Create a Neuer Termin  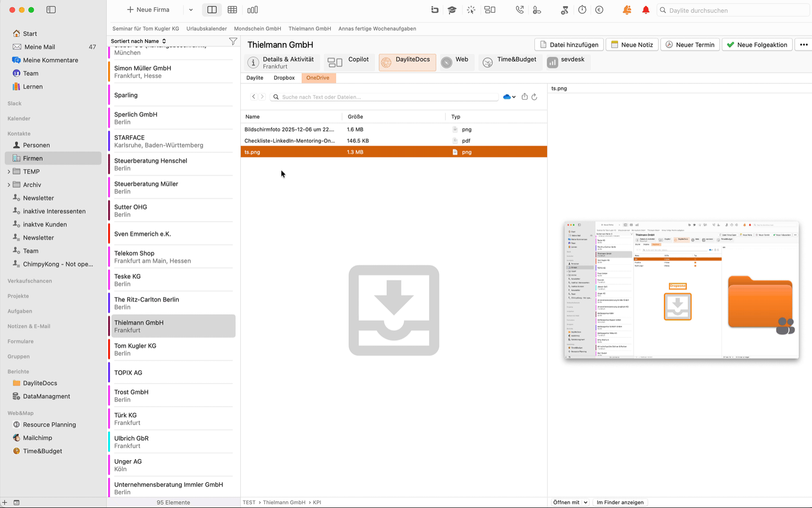(690, 45)
